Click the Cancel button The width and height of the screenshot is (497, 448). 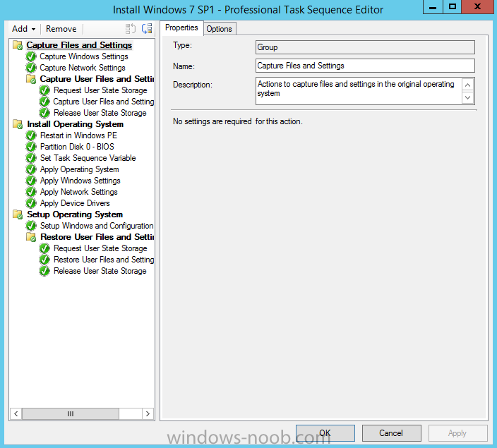point(391,433)
